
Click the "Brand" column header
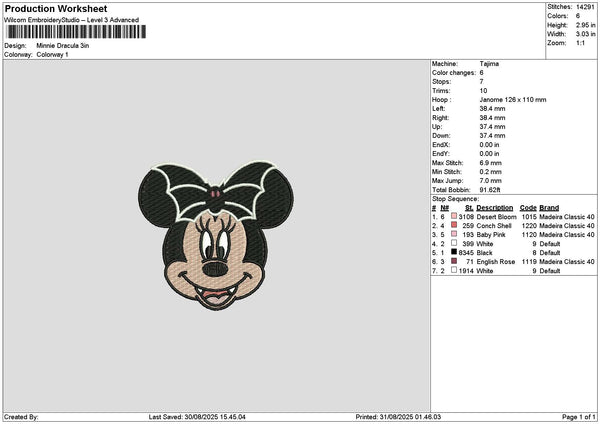click(x=549, y=208)
